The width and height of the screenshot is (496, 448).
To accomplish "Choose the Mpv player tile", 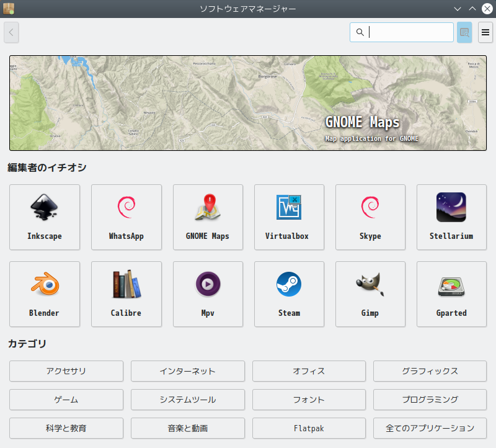I will click(208, 294).
